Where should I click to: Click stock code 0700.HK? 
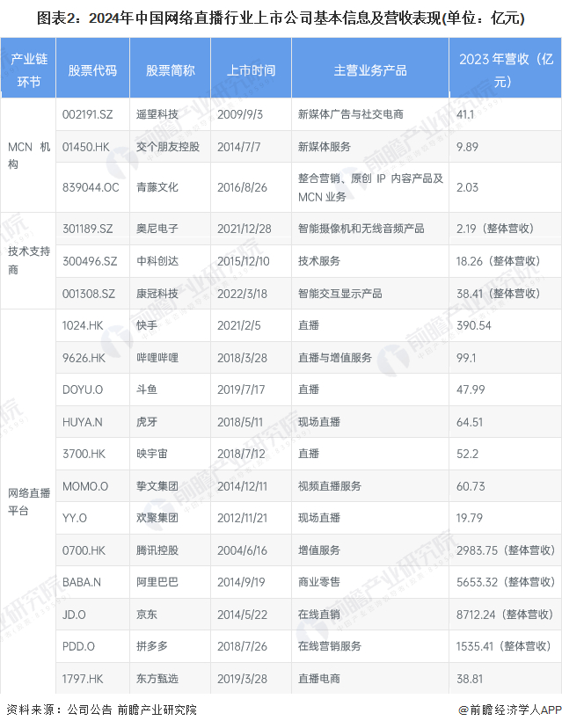[x=84, y=550]
